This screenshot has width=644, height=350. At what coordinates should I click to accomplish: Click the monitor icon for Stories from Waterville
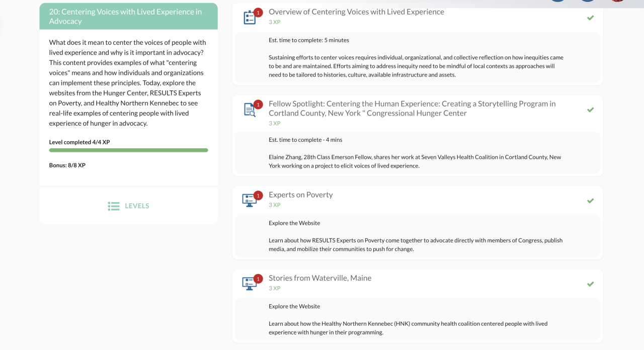tap(249, 284)
